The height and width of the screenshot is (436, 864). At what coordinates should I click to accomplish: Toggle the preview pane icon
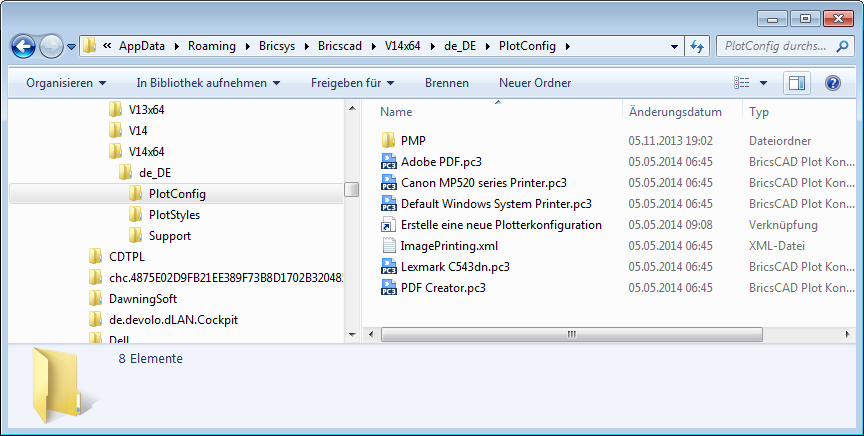coord(796,83)
